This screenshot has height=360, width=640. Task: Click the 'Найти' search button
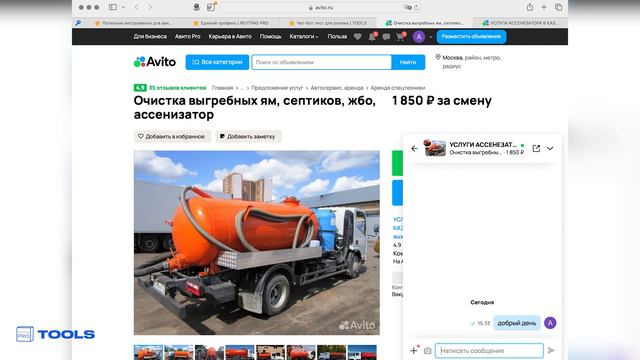coord(408,62)
